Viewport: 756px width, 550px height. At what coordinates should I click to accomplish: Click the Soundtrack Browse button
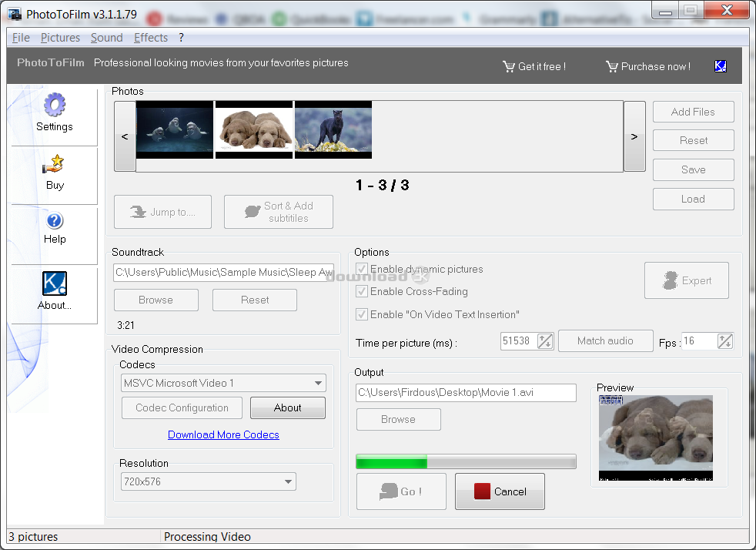[x=156, y=300]
